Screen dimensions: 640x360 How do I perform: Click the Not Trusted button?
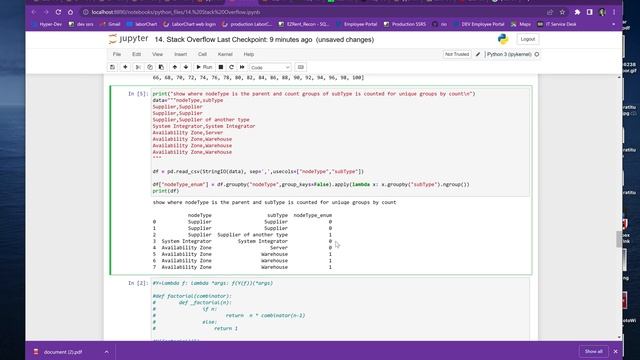[x=457, y=54]
